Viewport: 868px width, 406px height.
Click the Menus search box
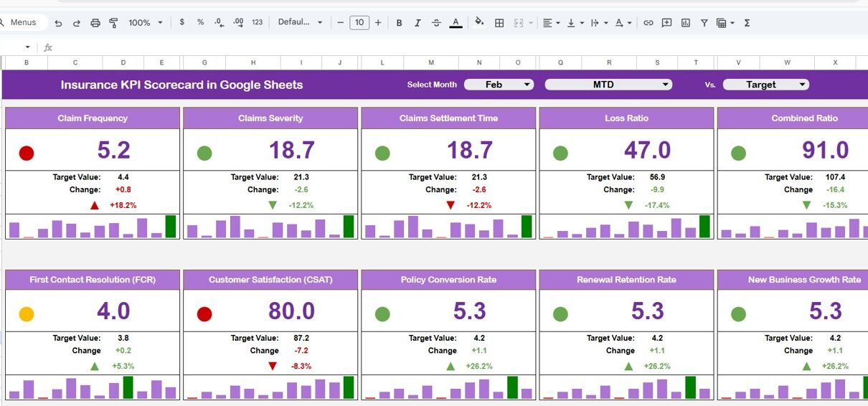pos(23,23)
